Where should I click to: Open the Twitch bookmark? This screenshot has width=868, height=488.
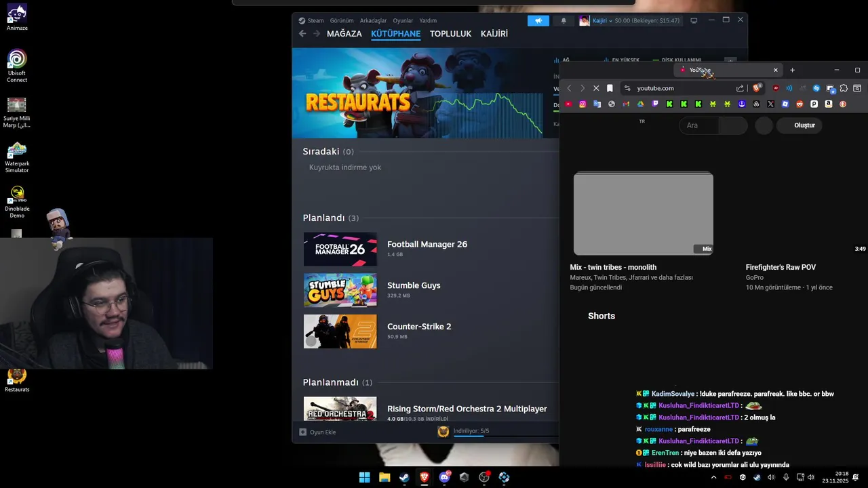pyautogui.click(x=655, y=104)
